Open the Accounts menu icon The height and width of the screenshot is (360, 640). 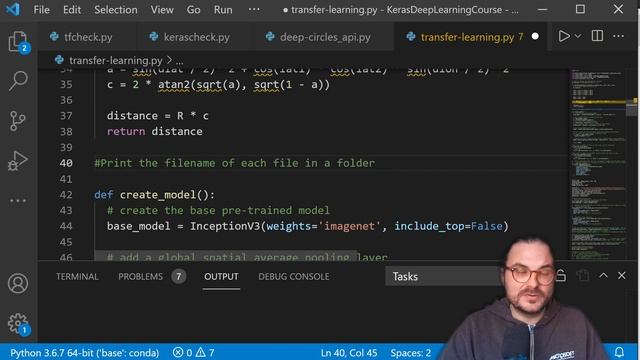(18, 283)
